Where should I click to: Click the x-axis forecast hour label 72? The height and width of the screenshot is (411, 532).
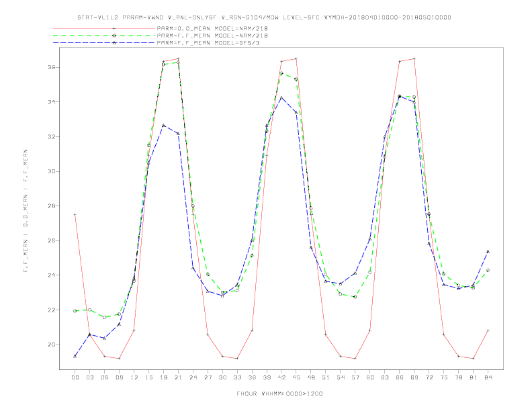tap(429, 377)
